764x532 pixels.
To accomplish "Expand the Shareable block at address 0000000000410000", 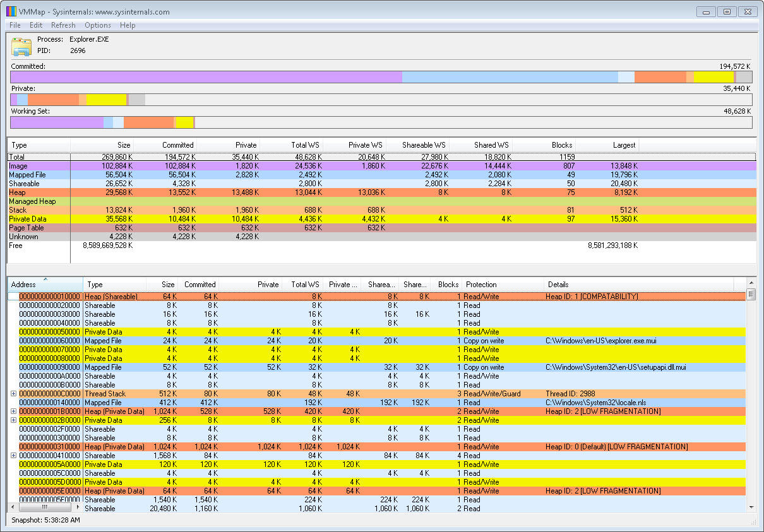I will tap(14, 455).
